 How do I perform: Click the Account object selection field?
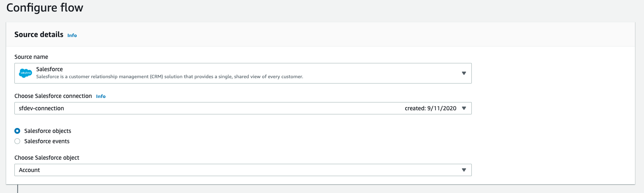pyautogui.click(x=243, y=170)
